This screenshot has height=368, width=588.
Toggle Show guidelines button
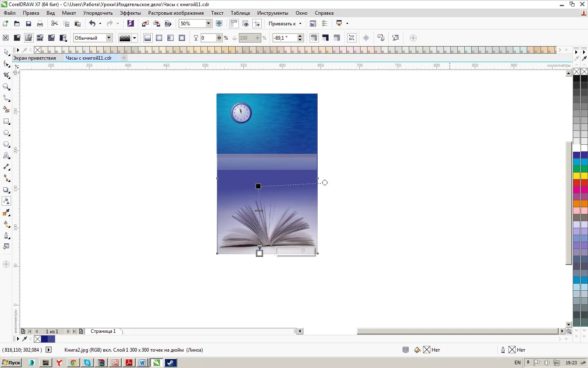[x=257, y=24]
